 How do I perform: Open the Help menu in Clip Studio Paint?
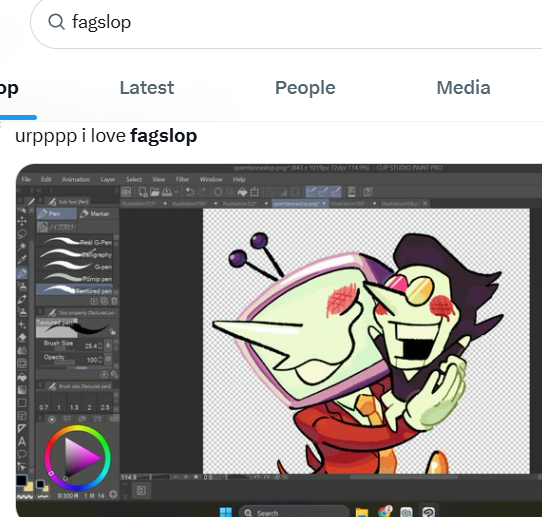(239, 179)
